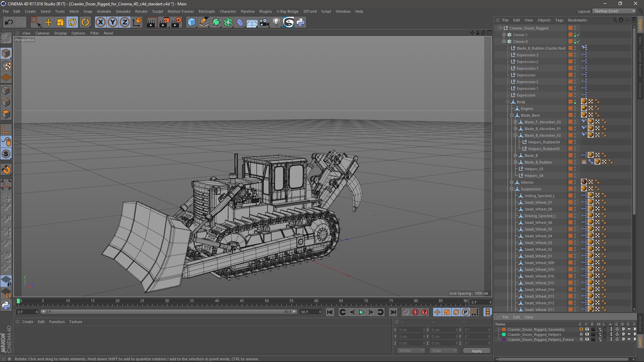
Task: Toggle solo for Crawler_Dozer_Rigged_Geometry layer
Action: click(x=581, y=329)
